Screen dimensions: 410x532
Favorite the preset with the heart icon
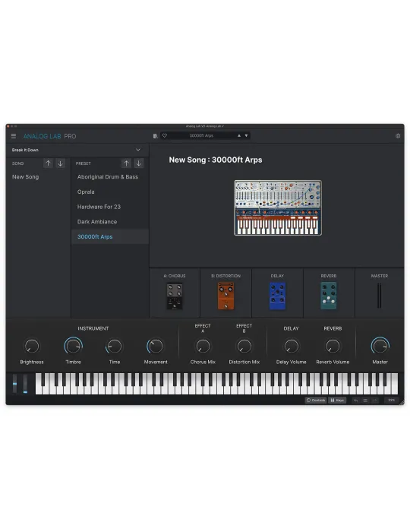click(x=165, y=136)
